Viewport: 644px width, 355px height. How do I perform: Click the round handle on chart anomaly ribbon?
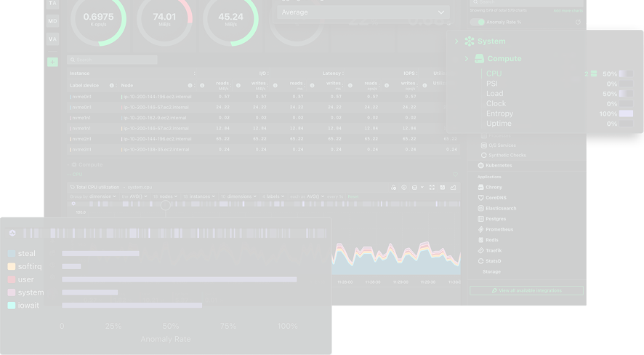[166, 205]
